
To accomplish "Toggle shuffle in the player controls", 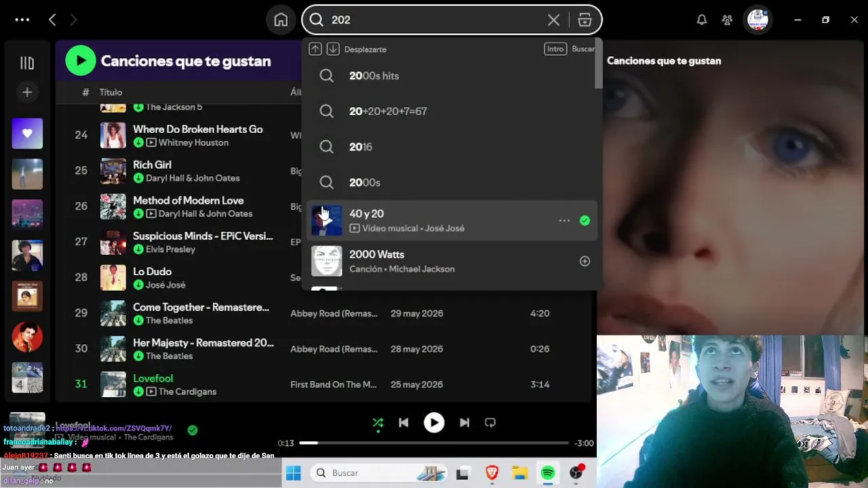I will tap(378, 423).
